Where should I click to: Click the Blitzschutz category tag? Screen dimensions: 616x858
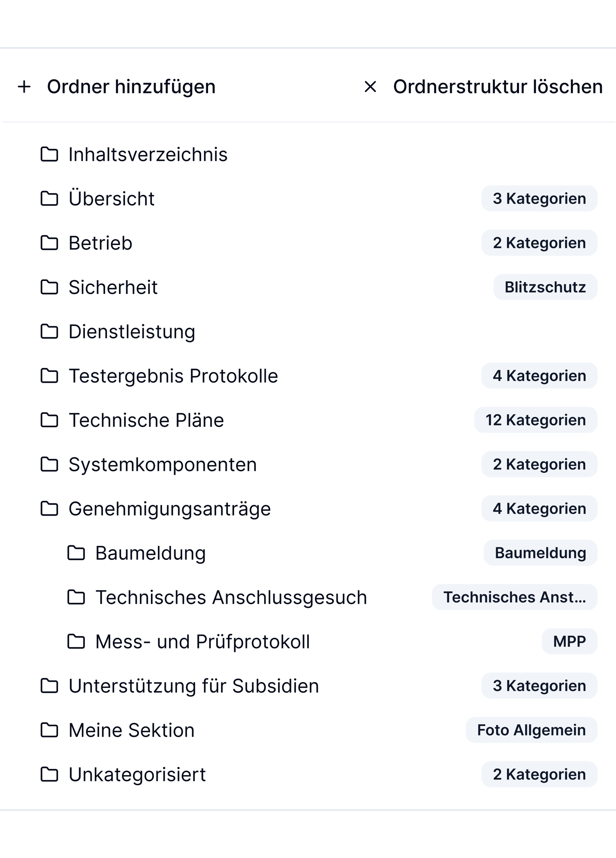pyautogui.click(x=545, y=287)
